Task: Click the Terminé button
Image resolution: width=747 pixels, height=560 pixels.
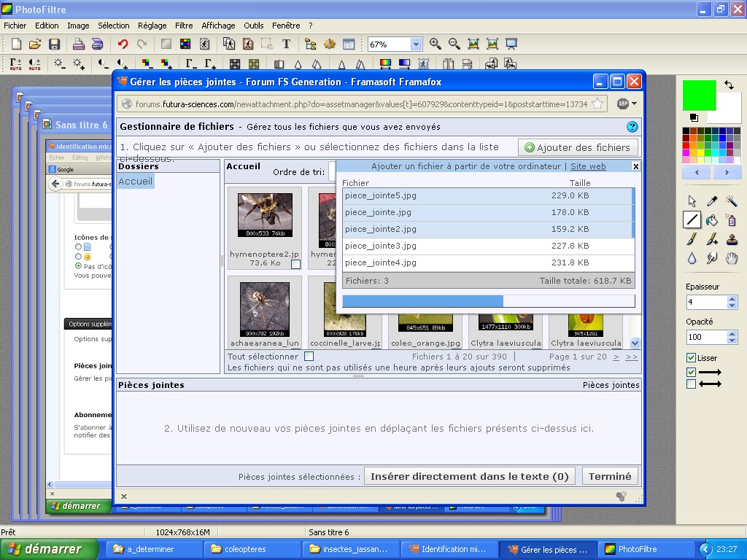Action: click(x=610, y=476)
